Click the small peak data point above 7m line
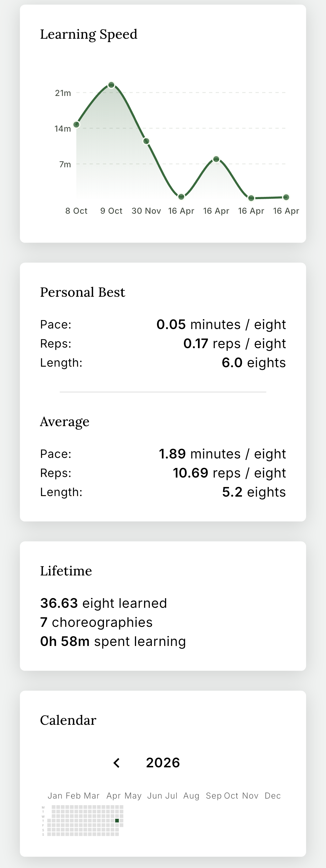 pos(216,158)
